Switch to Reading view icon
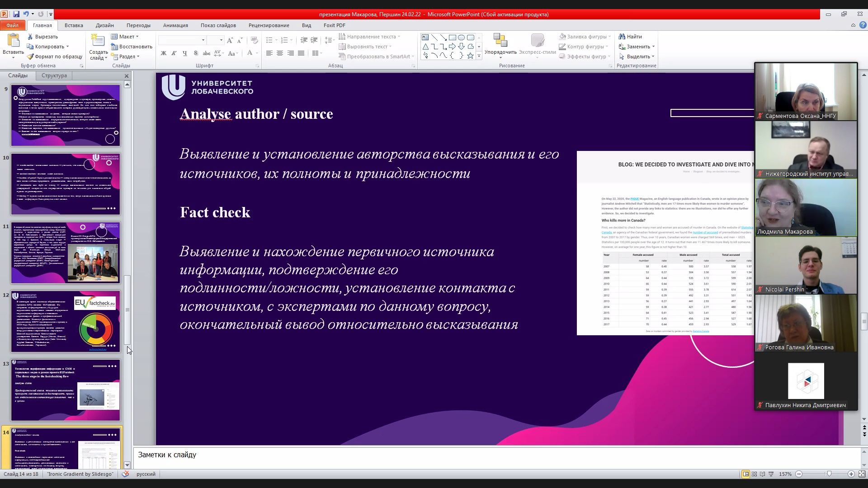The width and height of the screenshot is (868, 488). (x=763, y=474)
